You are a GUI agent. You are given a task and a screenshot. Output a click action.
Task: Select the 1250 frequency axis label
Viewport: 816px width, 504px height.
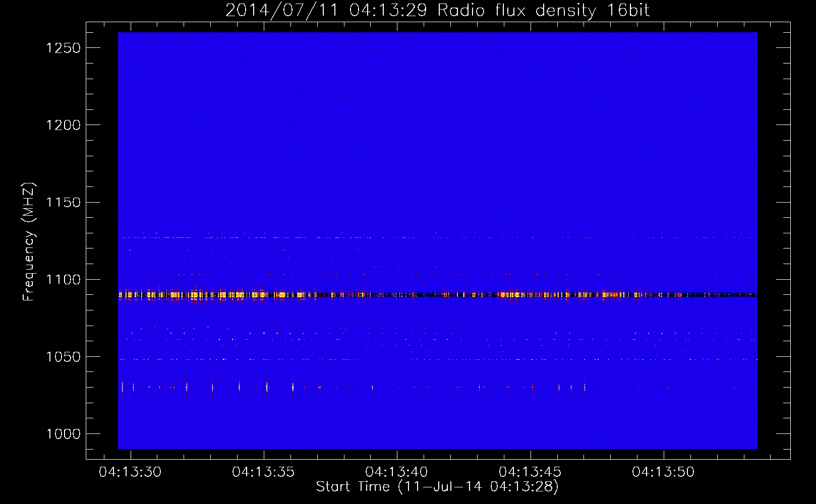point(63,48)
